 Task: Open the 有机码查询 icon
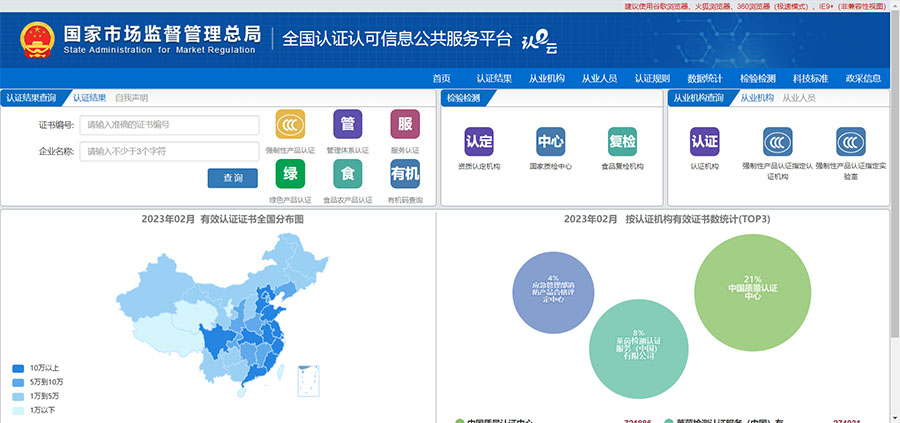click(x=405, y=174)
